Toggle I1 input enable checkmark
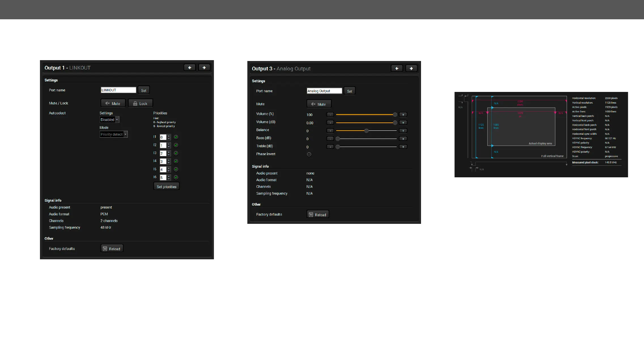Viewport: 644px width, 362px height. [176, 137]
